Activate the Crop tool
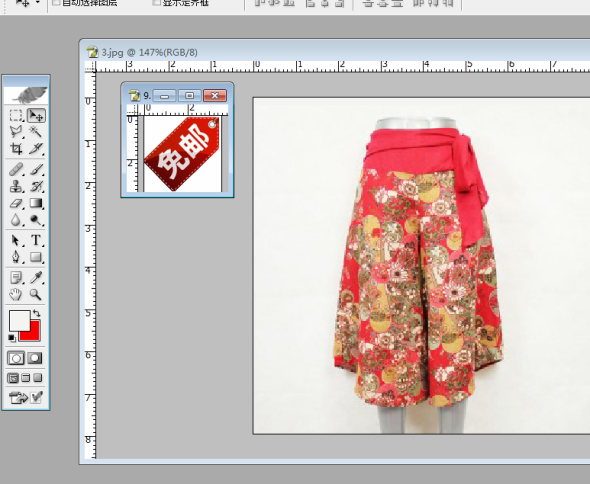This screenshot has width=590, height=484. click(x=16, y=148)
